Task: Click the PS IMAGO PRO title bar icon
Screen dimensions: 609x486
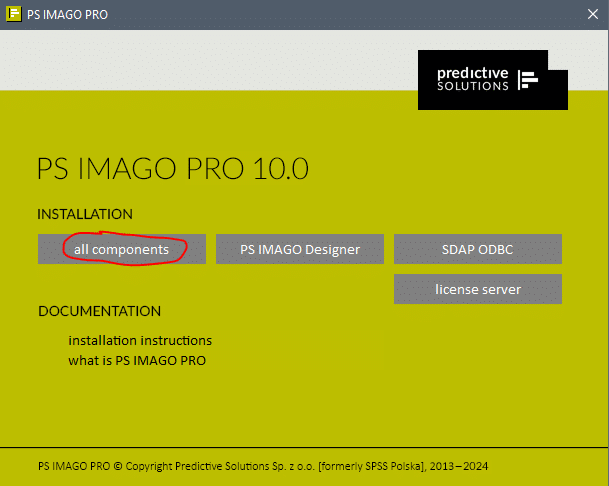Action: [x=14, y=14]
